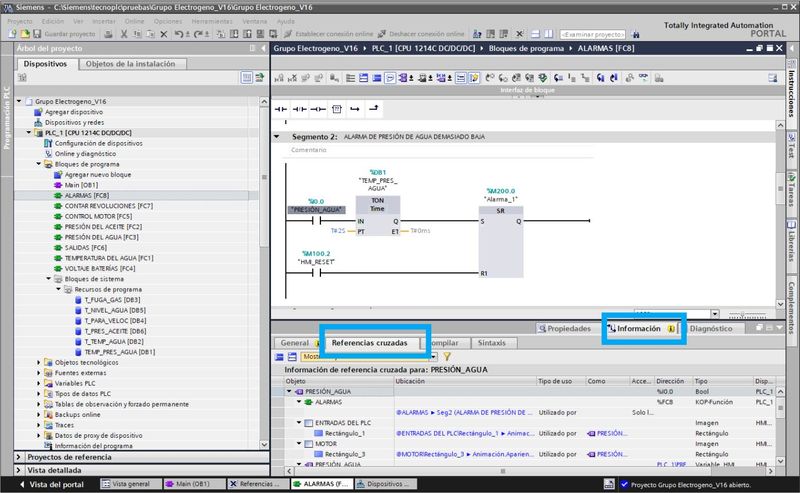Open the Herramientas menu
800x493 pixels.
coord(212,21)
